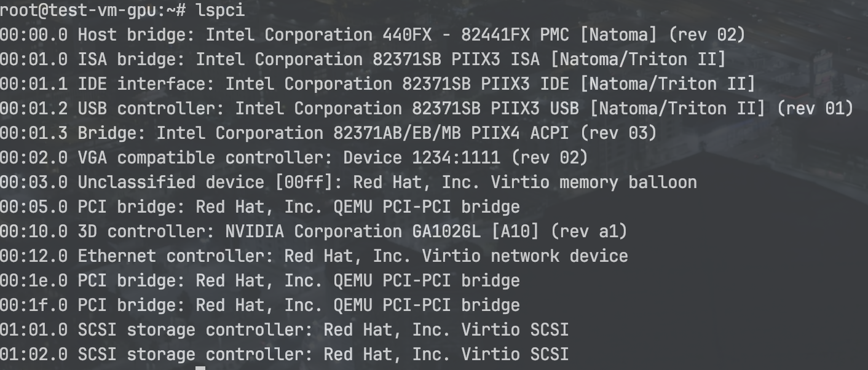Image resolution: width=868 pixels, height=370 pixels.
Task: Click the 00:1f.0 PCI bridge line
Action: (259, 305)
